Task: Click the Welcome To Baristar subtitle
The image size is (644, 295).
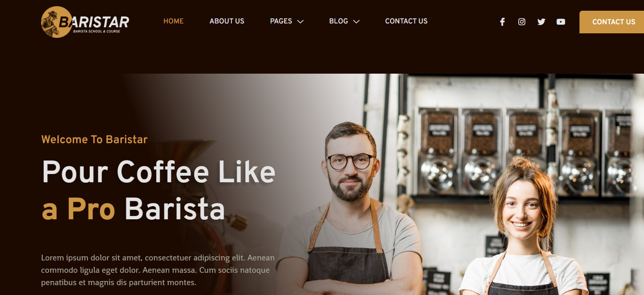Action: (x=95, y=139)
